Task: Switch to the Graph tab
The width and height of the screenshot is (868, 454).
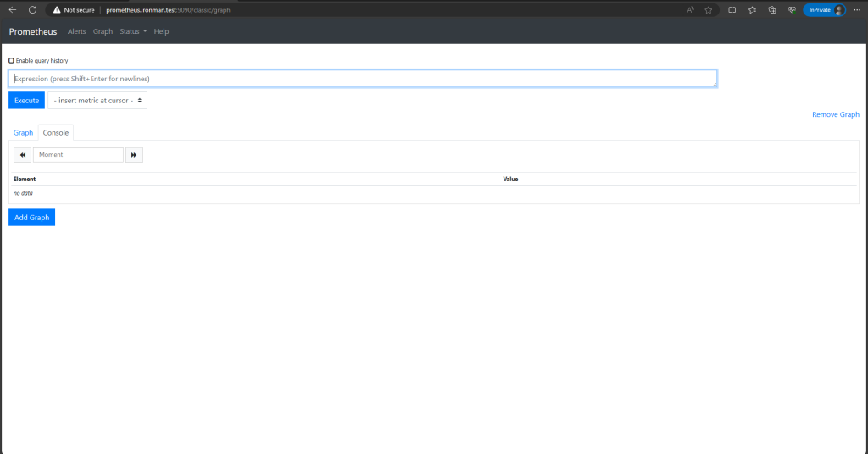Action: point(23,133)
